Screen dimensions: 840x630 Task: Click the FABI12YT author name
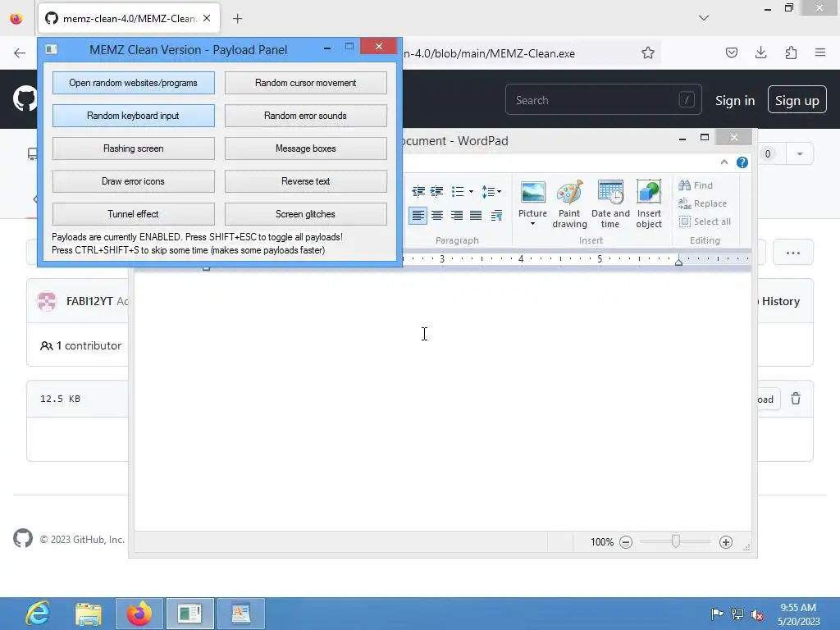coord(89,301)
